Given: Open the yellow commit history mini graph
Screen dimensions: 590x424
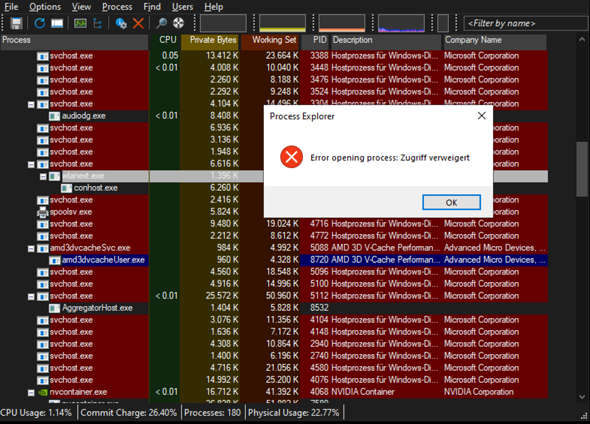Looking at the screenshot, I should tap(283, 23).
